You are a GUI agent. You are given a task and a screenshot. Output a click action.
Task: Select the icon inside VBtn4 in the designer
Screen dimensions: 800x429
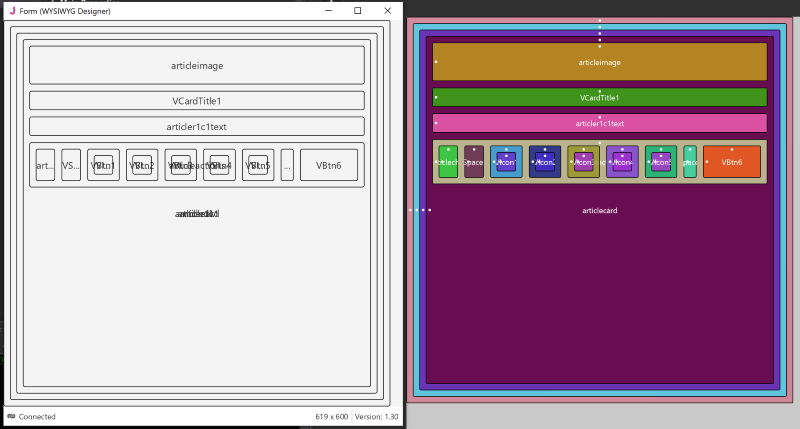219,165
